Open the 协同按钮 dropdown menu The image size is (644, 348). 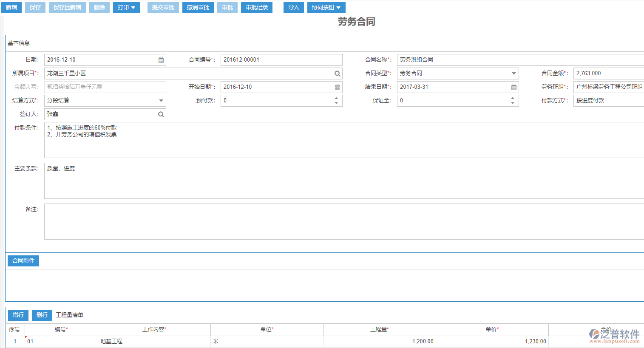click(326, 8)
